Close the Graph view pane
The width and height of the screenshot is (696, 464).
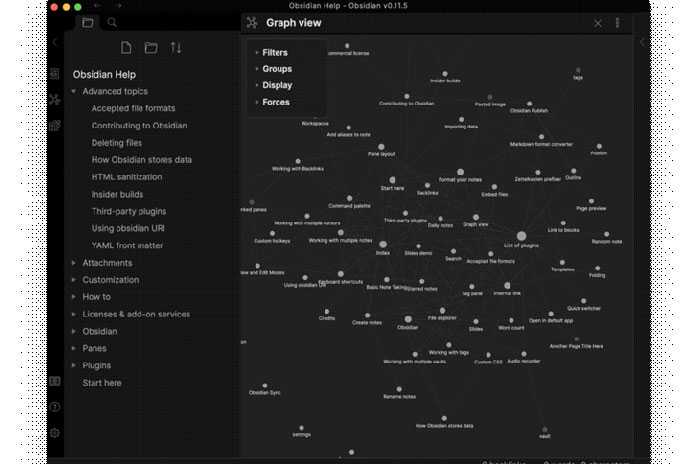tap(598, 23)
